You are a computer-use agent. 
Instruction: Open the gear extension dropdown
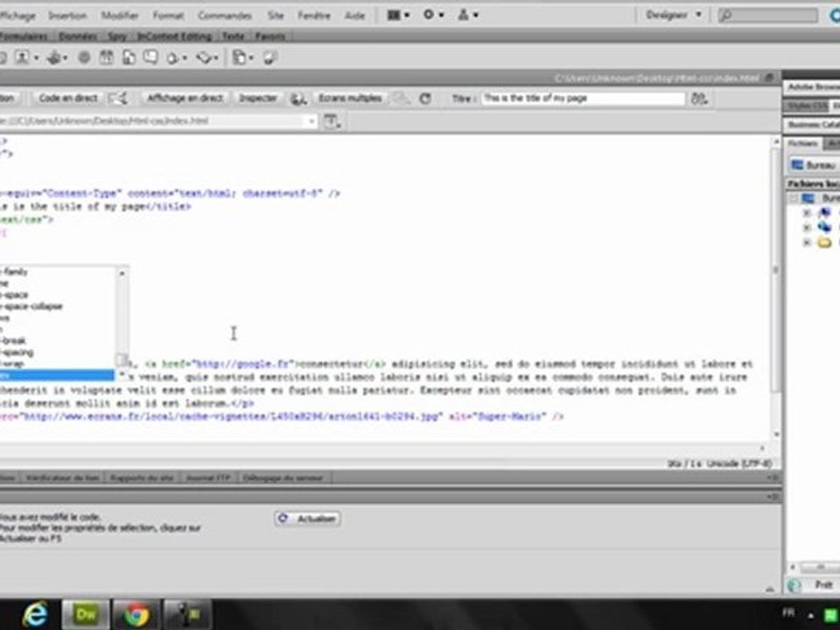[433, 15]
